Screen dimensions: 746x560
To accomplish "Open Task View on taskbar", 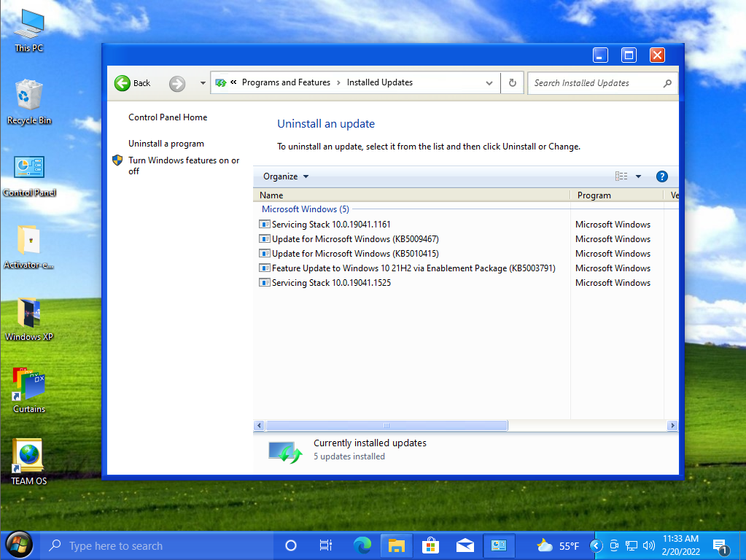I will tap(326, 545).
